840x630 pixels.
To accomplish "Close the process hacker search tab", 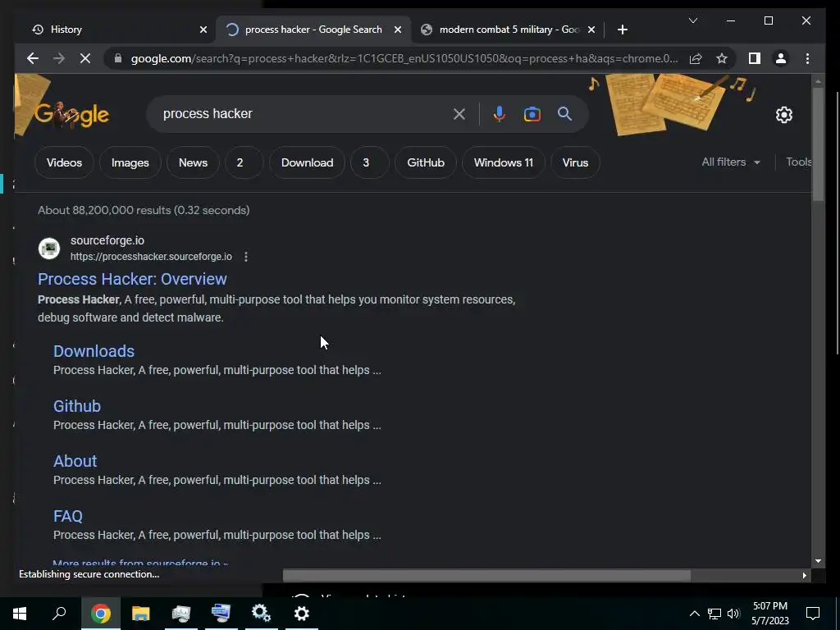I will pyautogui.click(x=398, y=30).
